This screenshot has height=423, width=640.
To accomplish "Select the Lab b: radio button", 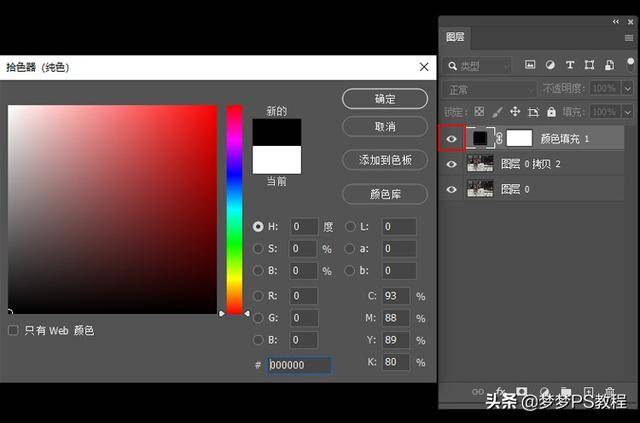I will [x=350, y=270].
